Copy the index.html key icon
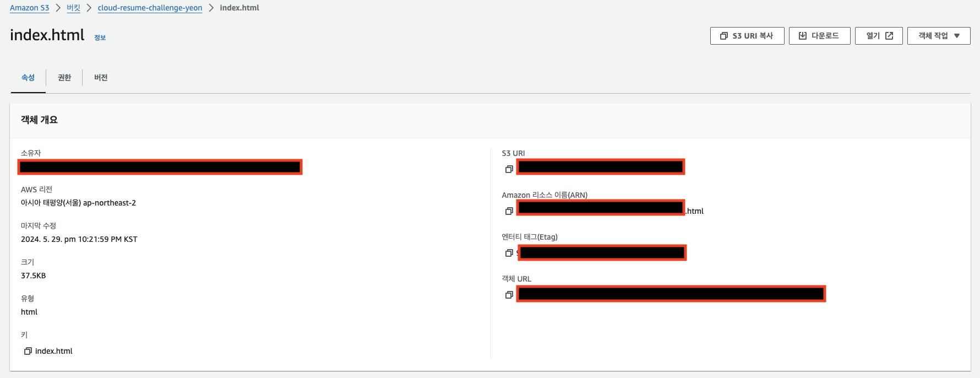 tap(28, 351)
